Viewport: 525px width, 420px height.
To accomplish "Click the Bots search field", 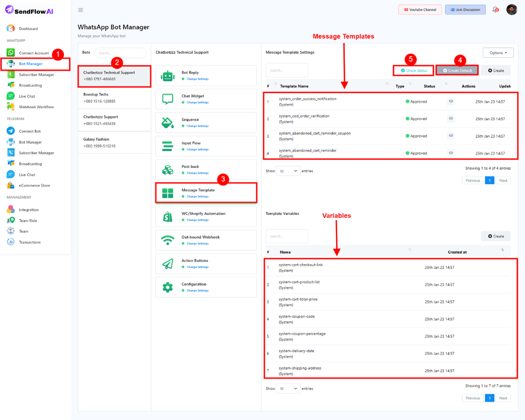I will (x=121, y=52).
